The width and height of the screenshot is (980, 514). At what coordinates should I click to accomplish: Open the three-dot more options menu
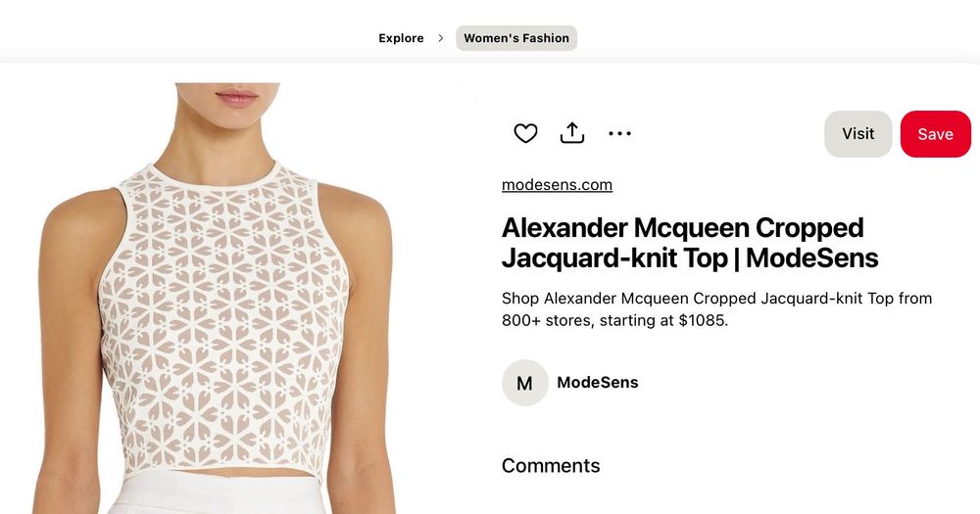point(619,134)
